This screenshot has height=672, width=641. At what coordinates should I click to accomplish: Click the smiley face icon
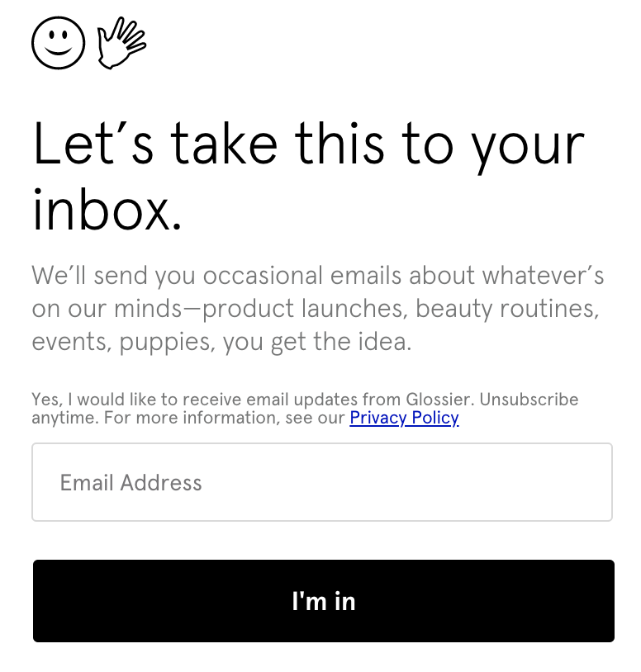[x=59, y=43]
